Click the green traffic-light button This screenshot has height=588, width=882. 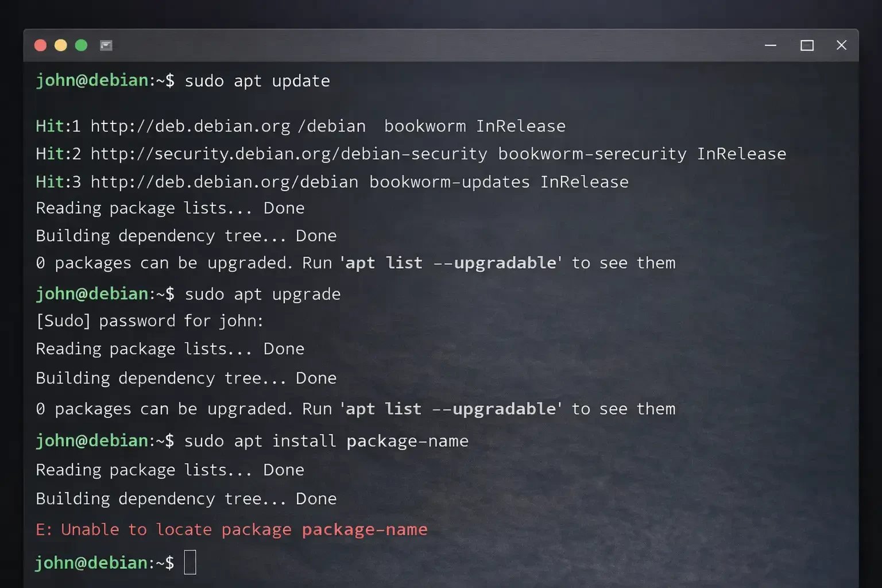click(x=81, y=45)
